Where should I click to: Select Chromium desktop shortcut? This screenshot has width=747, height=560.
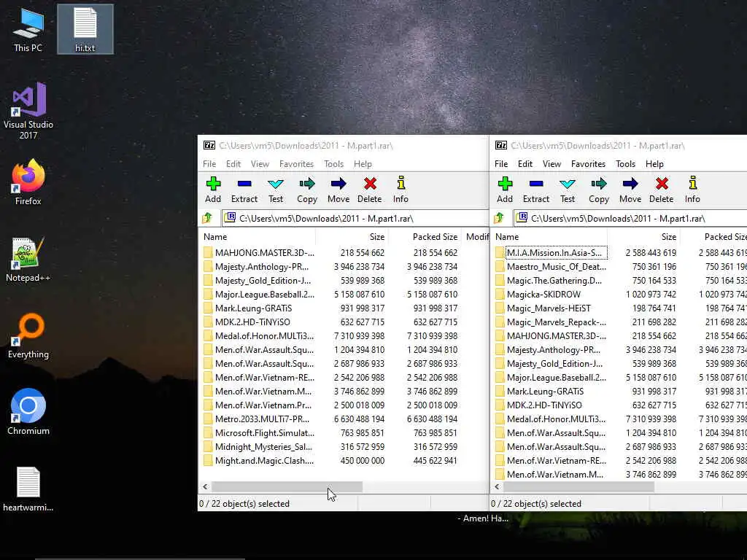(28, 413)
